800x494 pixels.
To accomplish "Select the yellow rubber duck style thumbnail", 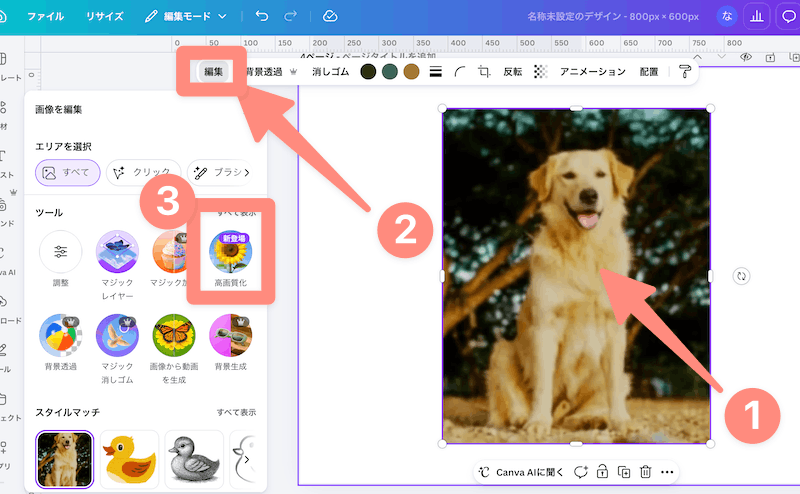I will [x=129, y=459].
